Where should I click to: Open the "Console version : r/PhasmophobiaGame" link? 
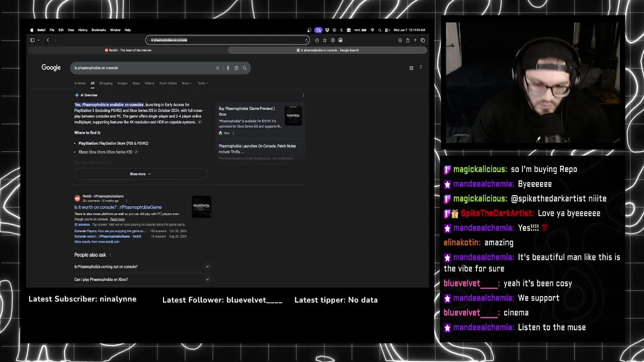(108, 236)
